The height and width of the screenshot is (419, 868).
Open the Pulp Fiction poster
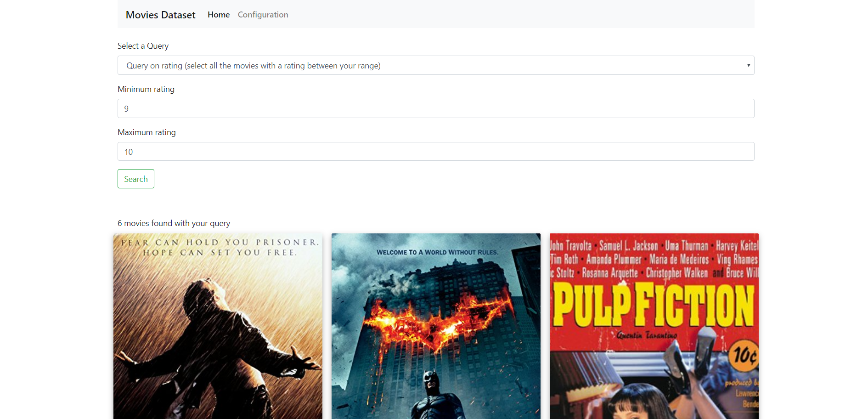[654, 326]
